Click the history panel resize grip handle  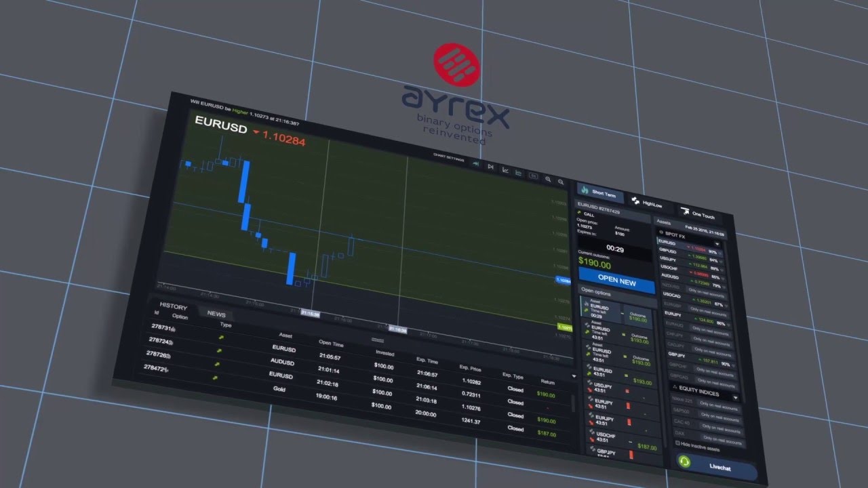[378, 340]
